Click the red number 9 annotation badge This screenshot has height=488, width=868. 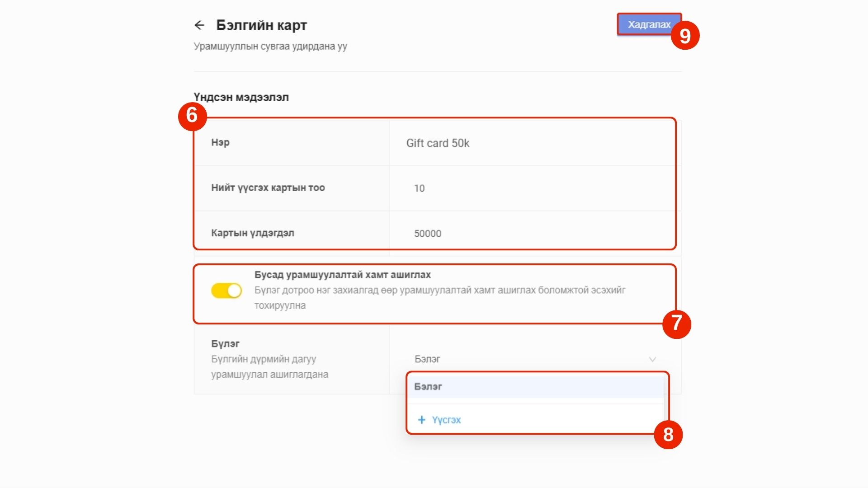click(685, 35)
